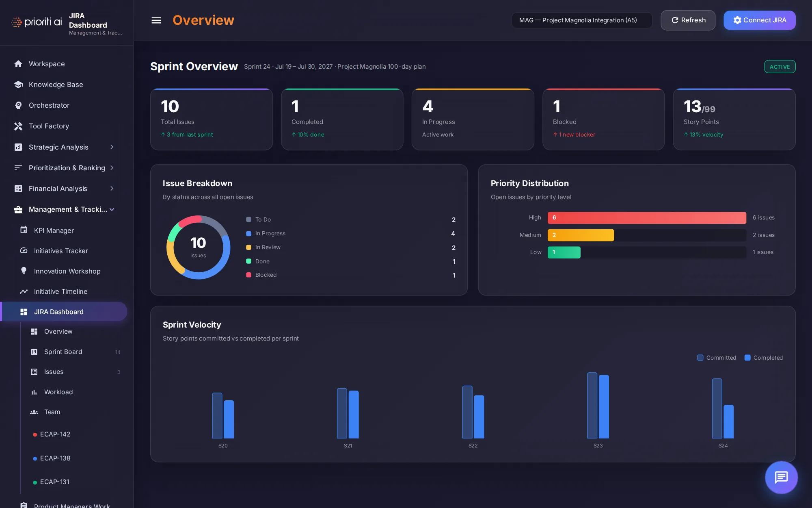The height and width of the screenshot is (508, 812).
Task: Click the High priority red bar
Action: pyautogui.click(x=647, y=218)
